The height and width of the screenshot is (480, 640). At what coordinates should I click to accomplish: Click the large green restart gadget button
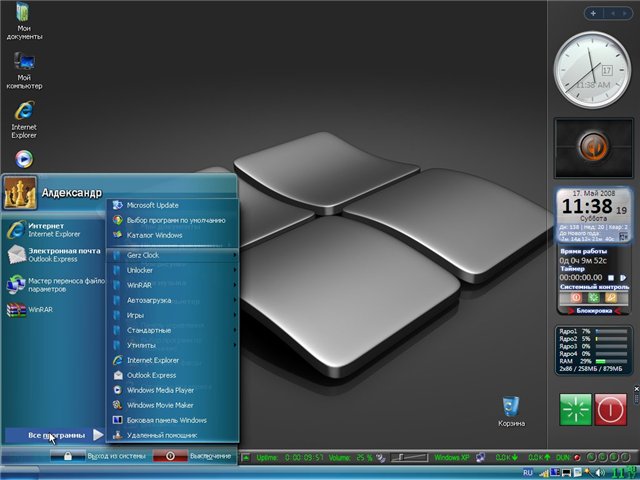[575, 410]
